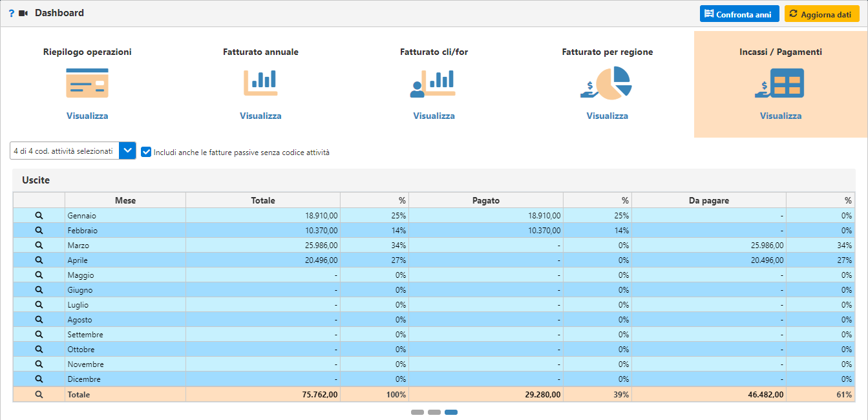Open the Fatturato cli/for chart icon

(434, 83)
